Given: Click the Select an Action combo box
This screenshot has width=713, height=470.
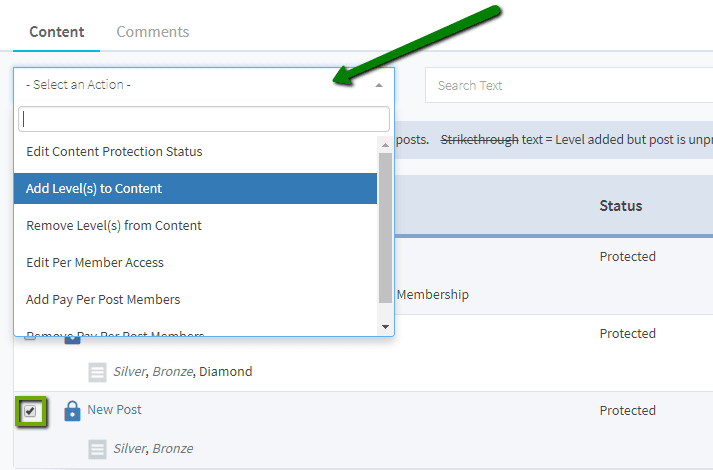Looking at the screenshot, I should click(204, 85).
